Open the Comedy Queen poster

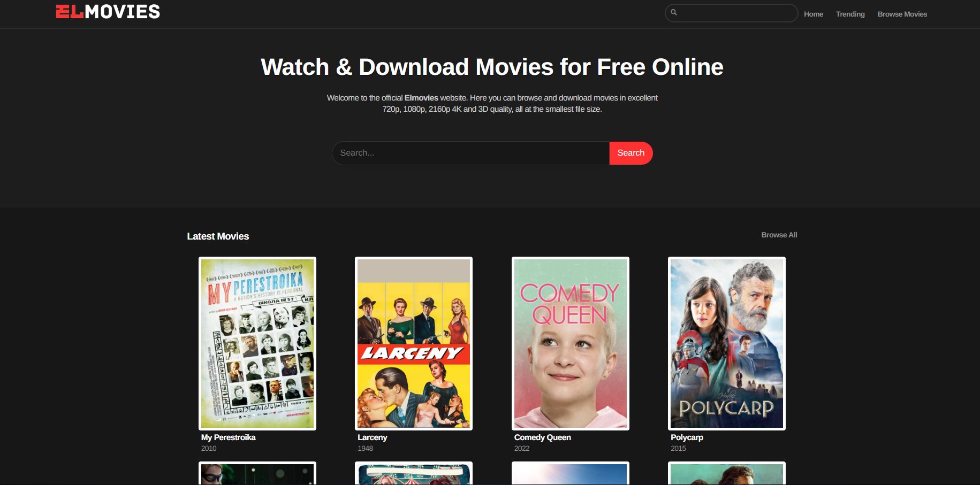[x=571, y=343]
